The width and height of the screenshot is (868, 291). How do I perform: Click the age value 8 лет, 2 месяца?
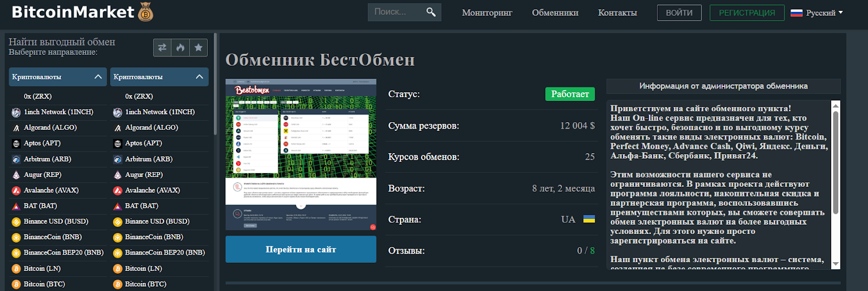[563, 188]
